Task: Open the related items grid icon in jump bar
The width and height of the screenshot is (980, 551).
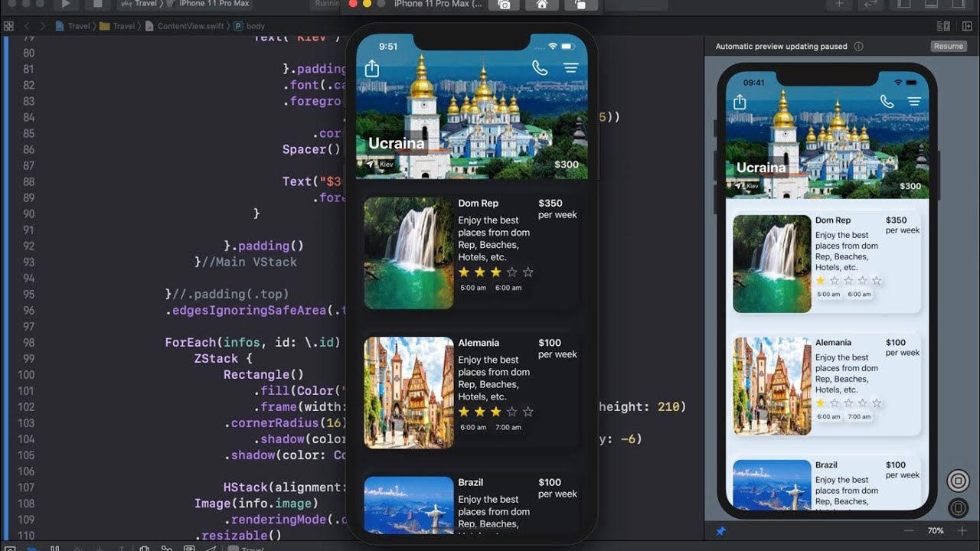Action: 8,25
